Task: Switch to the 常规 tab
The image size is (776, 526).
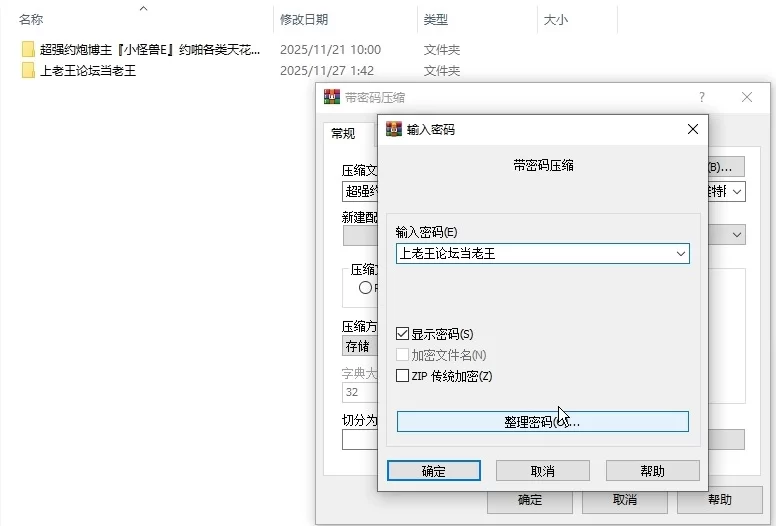Action: pos(343,133)
